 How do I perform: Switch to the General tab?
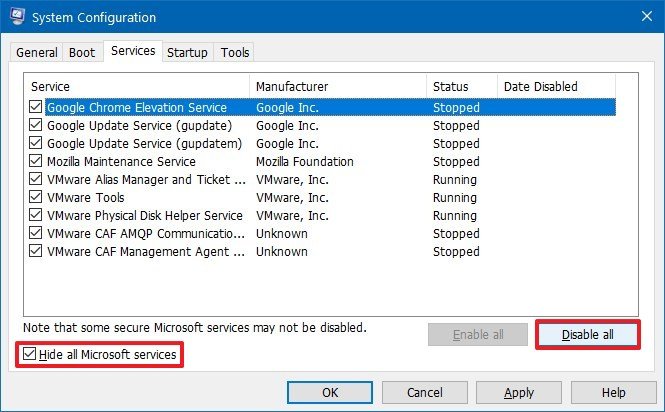click(x=38, y=53)
